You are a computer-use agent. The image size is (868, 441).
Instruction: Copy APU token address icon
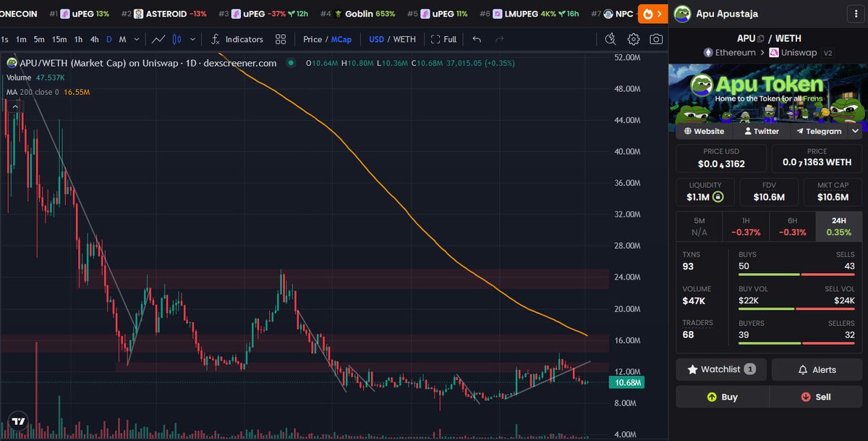[762, 38]
